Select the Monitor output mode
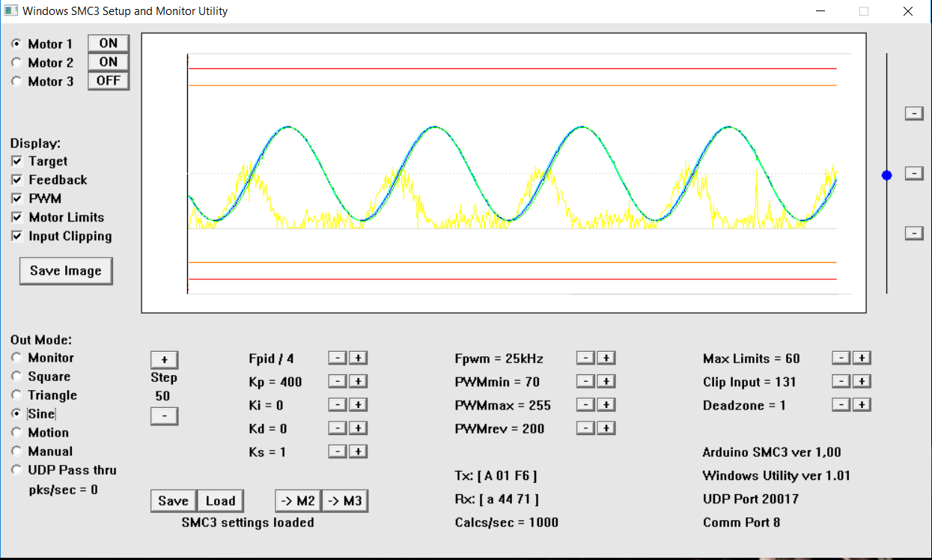The image size is (932, 560). [x=16, y=357]
